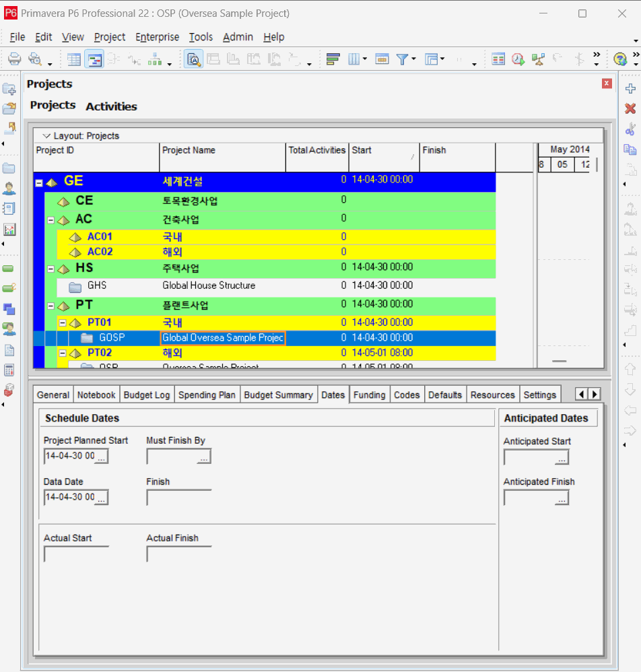The image size is (641, 672).
Task: Open the Bars formatting toolbar icon
Action: pos(333,59)
